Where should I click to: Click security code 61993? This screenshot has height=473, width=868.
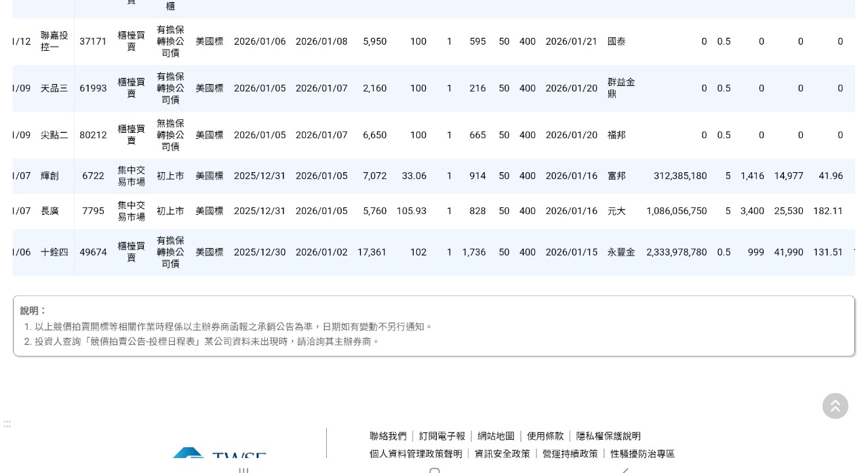point(93,88)
